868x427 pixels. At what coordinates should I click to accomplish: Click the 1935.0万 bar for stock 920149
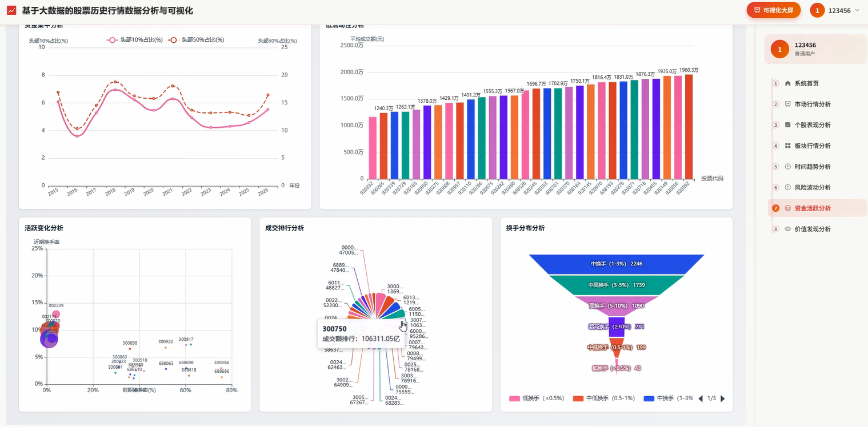pyautogui.click(x=667, y=127)
